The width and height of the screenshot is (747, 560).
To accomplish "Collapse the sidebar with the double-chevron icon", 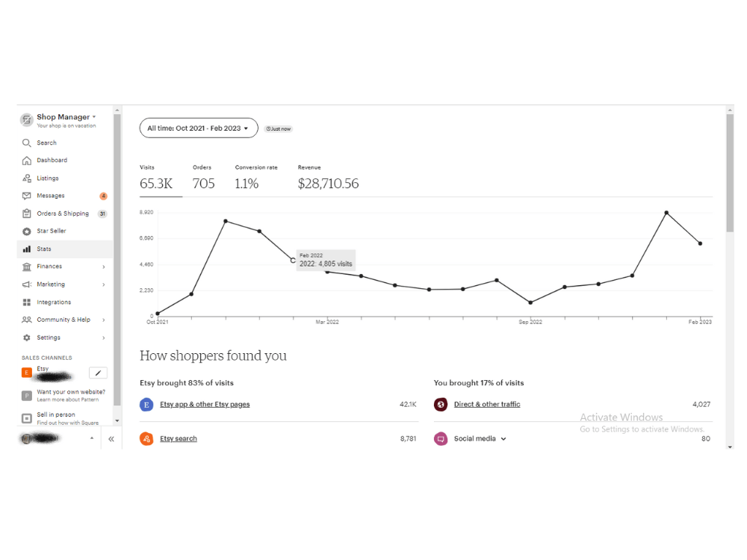I will (x=111, y=439).
